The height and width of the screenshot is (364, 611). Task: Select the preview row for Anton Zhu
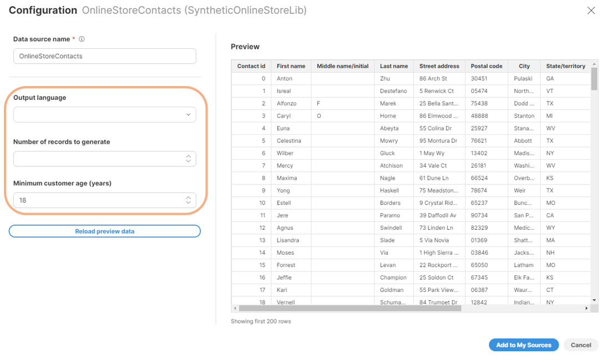[x=388, y=78]
